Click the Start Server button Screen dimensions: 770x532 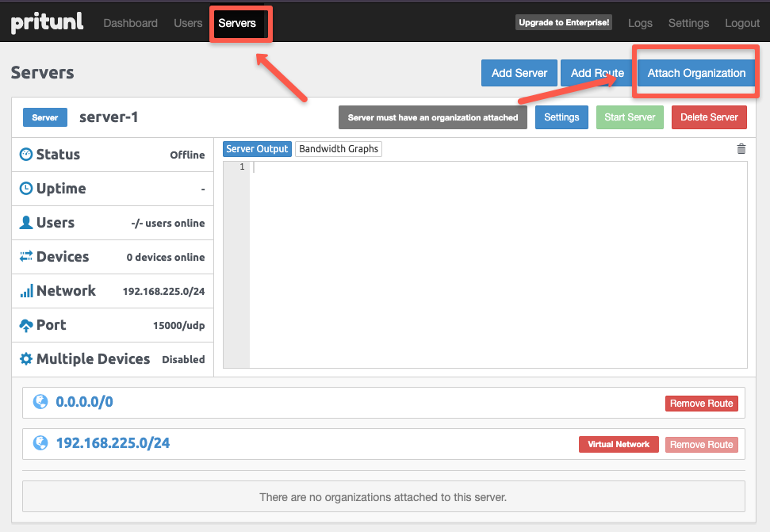630,117
